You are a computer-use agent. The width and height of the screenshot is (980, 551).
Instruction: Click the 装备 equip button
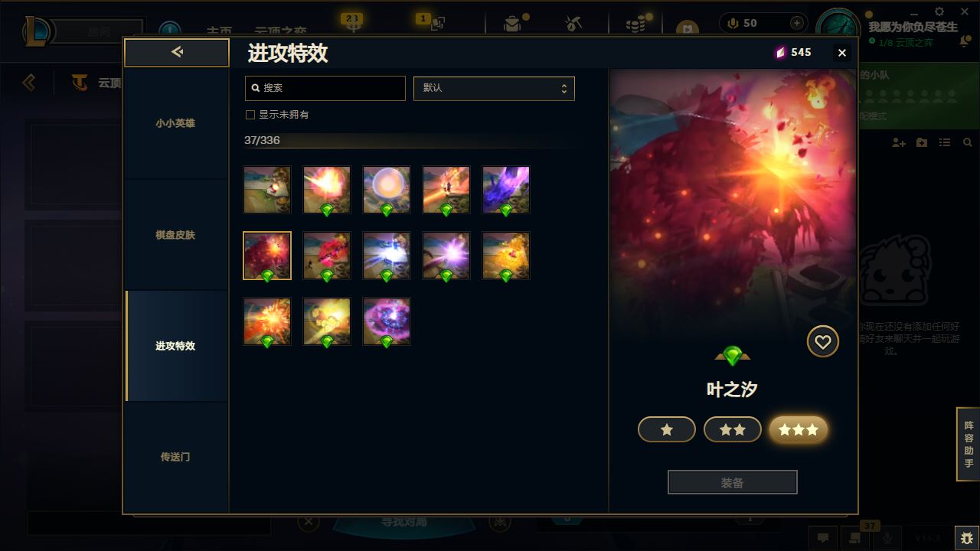click(733, 482)
